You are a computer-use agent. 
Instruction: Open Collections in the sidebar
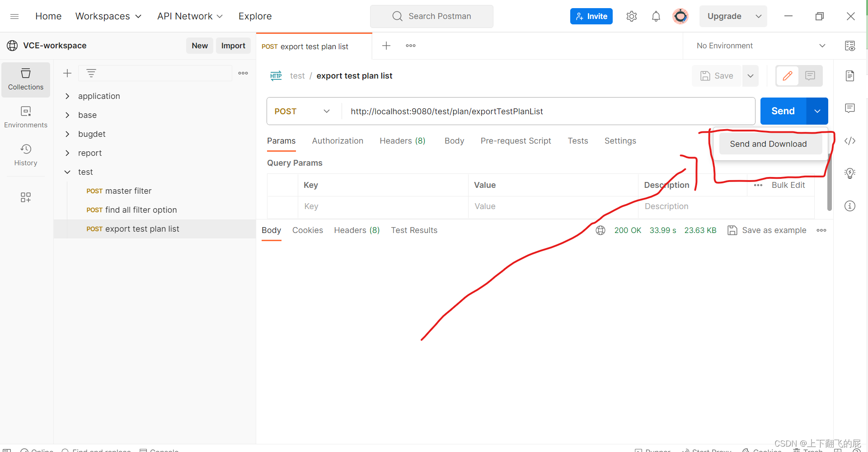[26, 79]
